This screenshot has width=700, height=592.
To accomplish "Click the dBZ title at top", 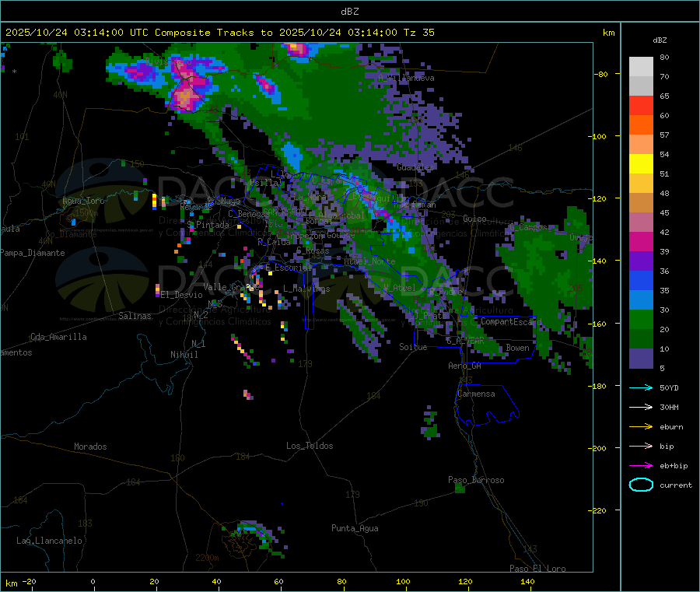I will (x=349, y=12).
